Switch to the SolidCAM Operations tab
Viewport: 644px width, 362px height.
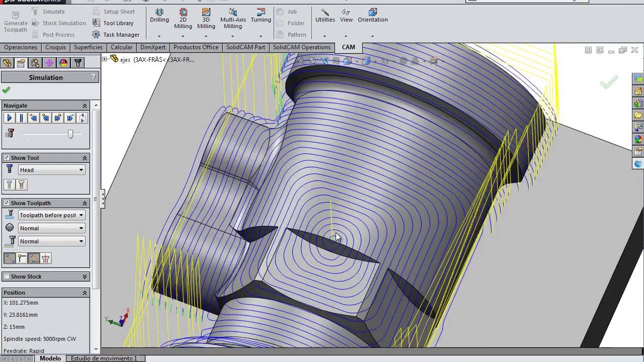click(302, 47)
